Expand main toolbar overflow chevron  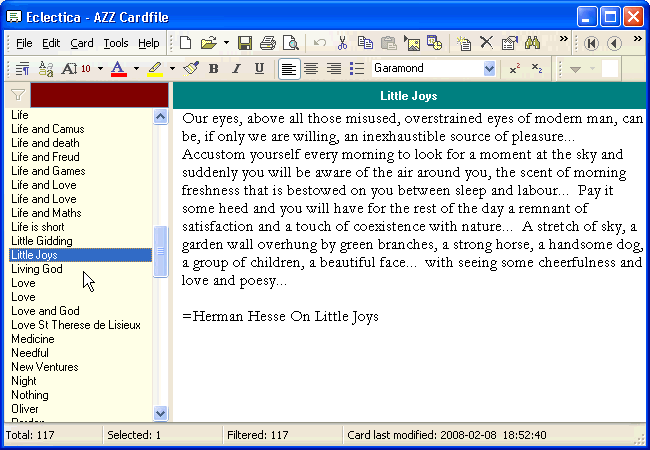pyautogui.click(x=563, y=39)
